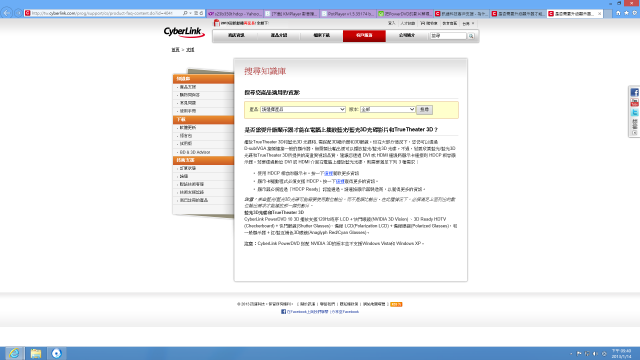Close the active browser tab
This screenshot has height=360, width=640.
pos(599,13)
